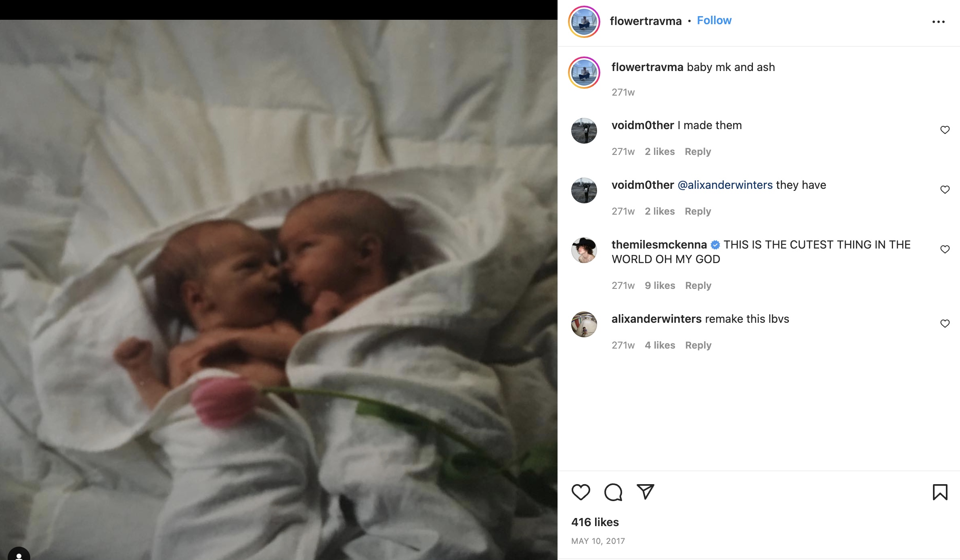Like voidm0ther's "they have" comment
Viewport: 960px width, 560px height.
(x=945, y=190)
